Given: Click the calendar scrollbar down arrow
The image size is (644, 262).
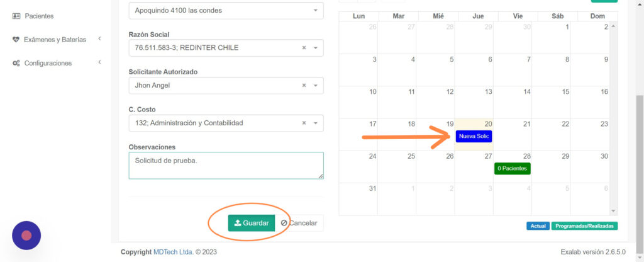Looking at the screenshot, I should (613, 210).
